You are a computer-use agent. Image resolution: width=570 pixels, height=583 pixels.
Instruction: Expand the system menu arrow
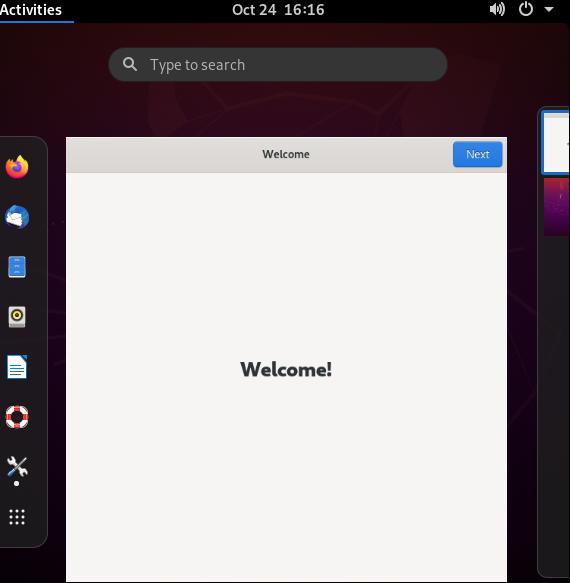coord(549,9)
